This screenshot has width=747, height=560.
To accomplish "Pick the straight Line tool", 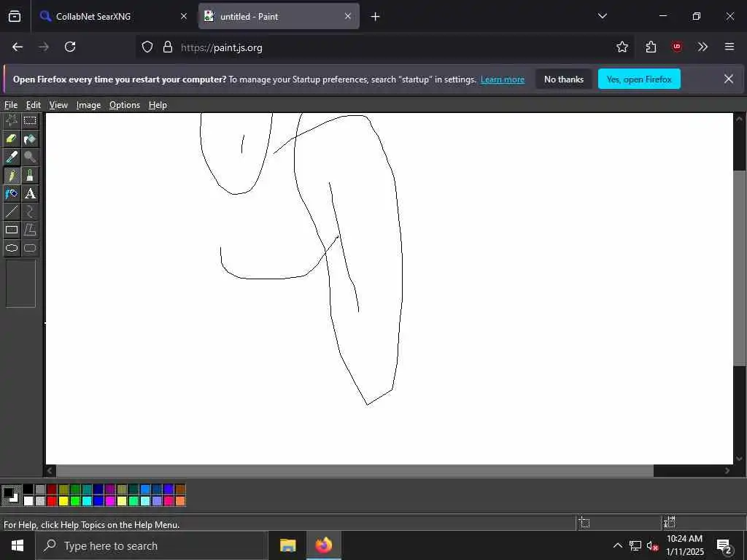I will point(12,211).
